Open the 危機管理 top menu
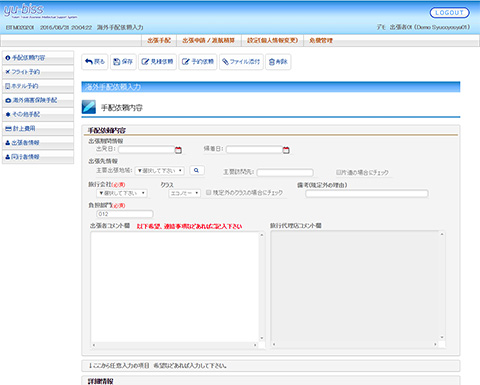Screen dimensions: 480x385 [x=321, y=40]
